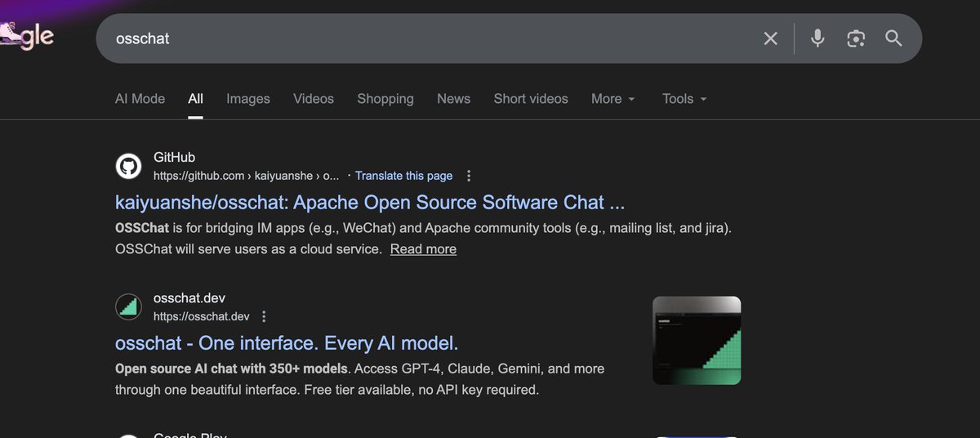Click snippet text 'Open source AI chat with 350+ models'
The image size is (980, 438).
pyautogui.click(x=232, y=369)
